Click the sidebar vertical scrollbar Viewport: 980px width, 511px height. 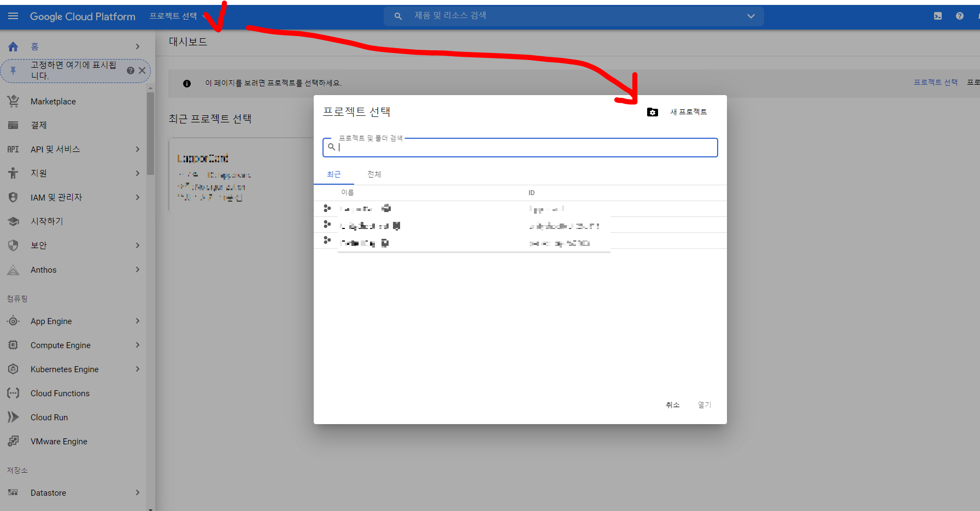(x=150, y=134)
